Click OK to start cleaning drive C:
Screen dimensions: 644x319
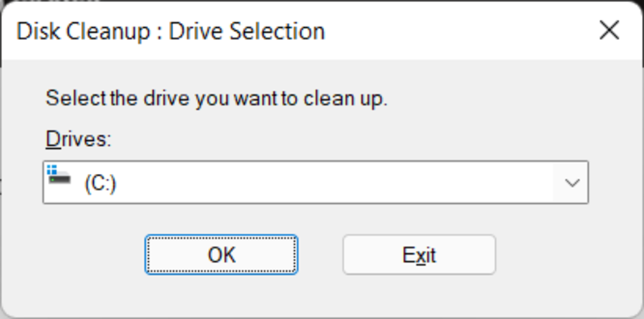tap(221, 255)
